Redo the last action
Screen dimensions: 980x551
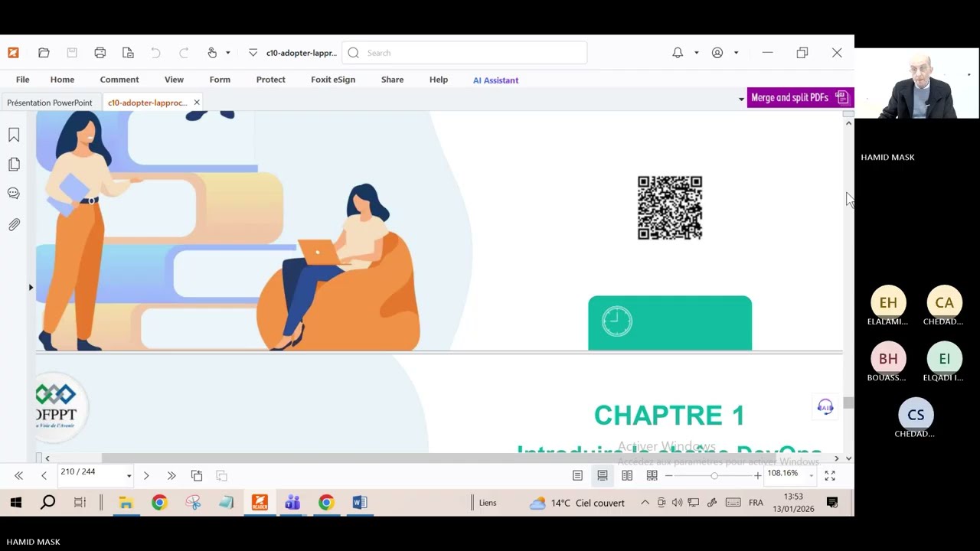(184, 53)
